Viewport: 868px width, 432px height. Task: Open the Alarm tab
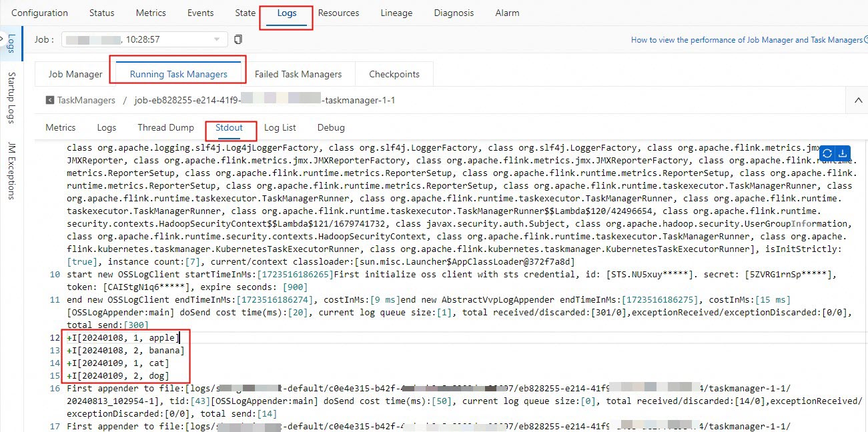pos(507,13)
